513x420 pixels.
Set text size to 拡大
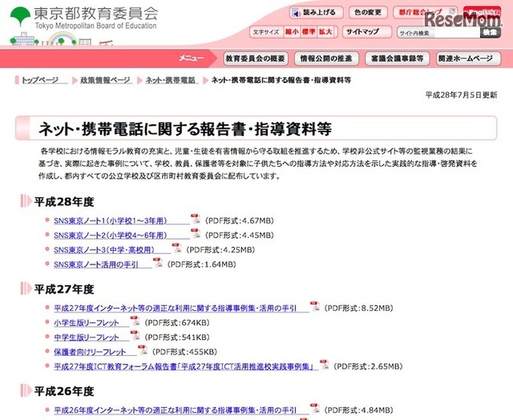(x=325, y=32)
